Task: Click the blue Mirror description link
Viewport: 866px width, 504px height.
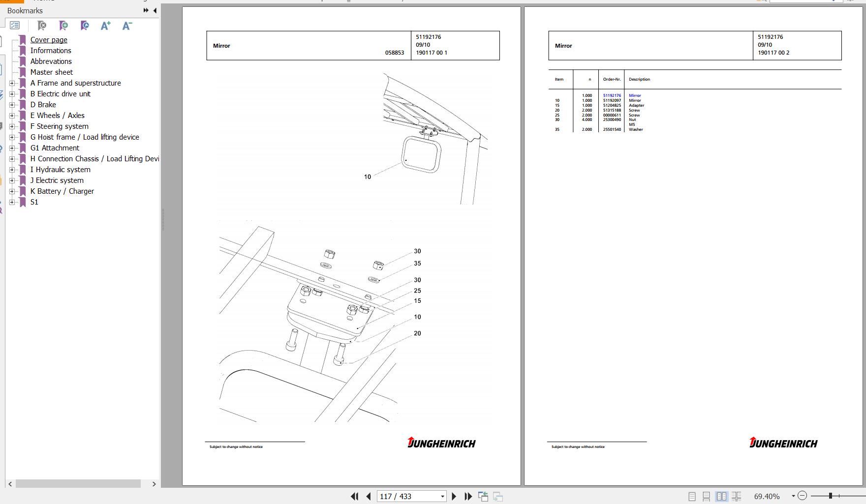Action: click(635, 95)
